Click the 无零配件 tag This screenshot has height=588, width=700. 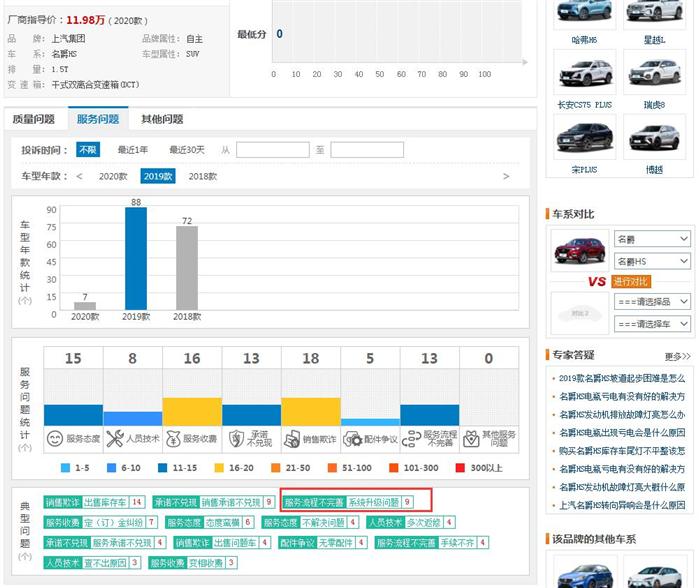322,543
